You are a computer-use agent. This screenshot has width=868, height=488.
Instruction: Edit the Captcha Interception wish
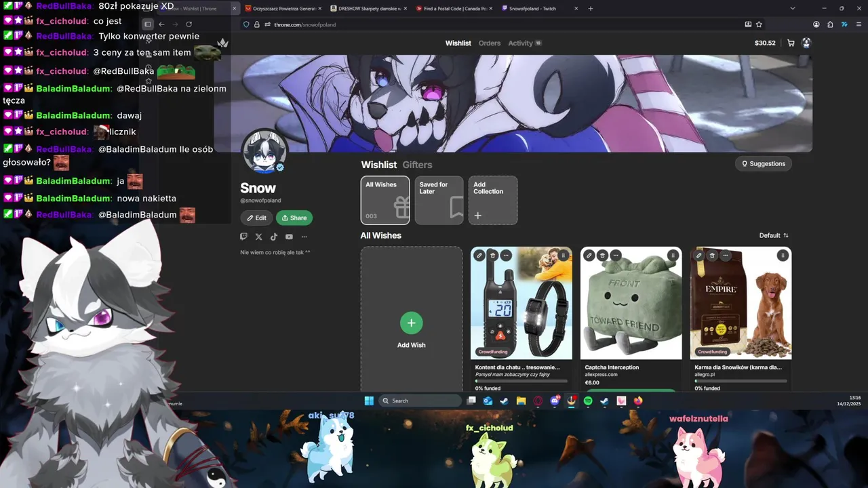[589, 256]
